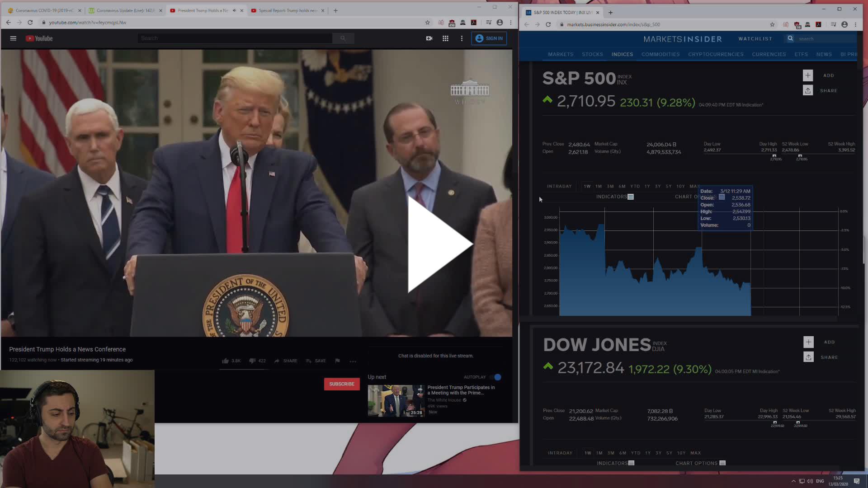Report the video using the flag icon

tap(337, 361)
